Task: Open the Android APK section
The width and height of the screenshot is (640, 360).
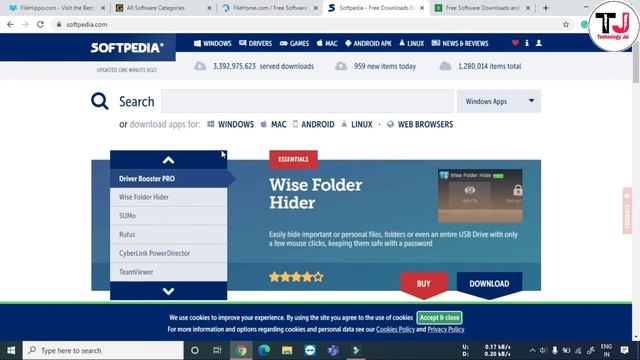Action: pyautogui.click(x=368, y=43)
